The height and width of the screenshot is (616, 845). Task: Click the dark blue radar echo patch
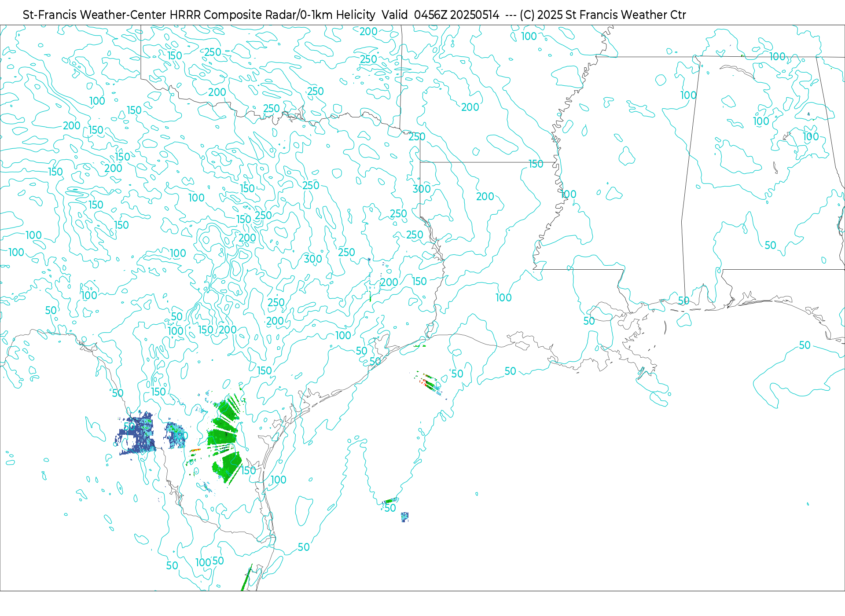[x=136, y=433]
